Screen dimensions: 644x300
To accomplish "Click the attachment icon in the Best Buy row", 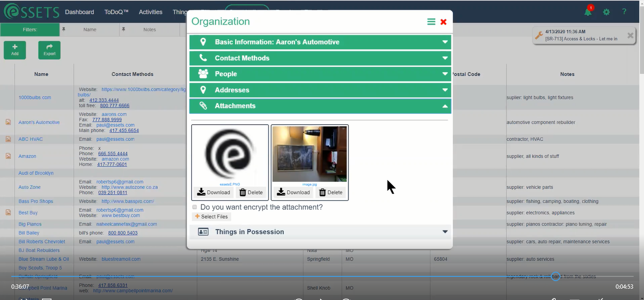I will pyautogui.click(x=8, y=213).
